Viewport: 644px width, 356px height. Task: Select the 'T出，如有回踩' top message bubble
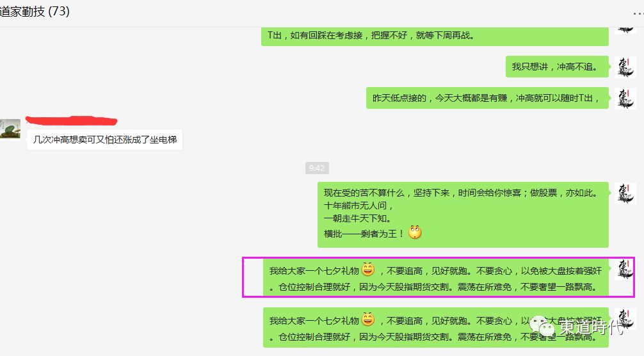pyautogui.click(x=435, y=36)
